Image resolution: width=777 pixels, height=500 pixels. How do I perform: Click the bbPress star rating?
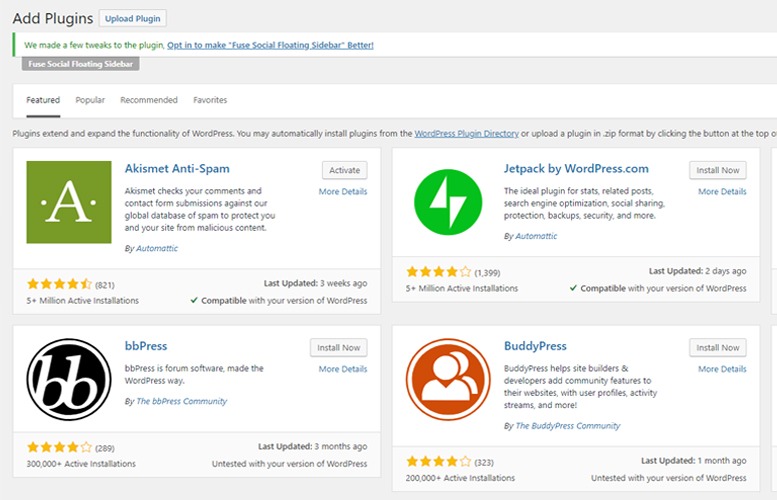[x=59, y=447]
